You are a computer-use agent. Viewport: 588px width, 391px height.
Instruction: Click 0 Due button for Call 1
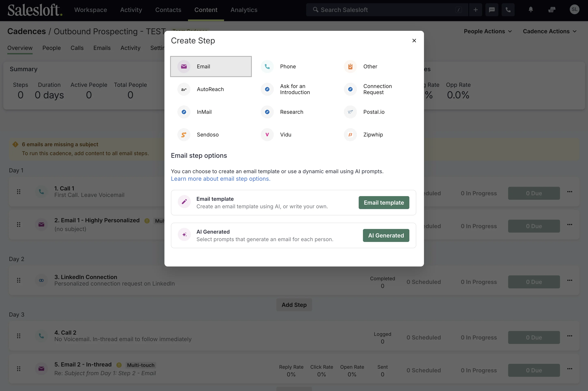534,193
